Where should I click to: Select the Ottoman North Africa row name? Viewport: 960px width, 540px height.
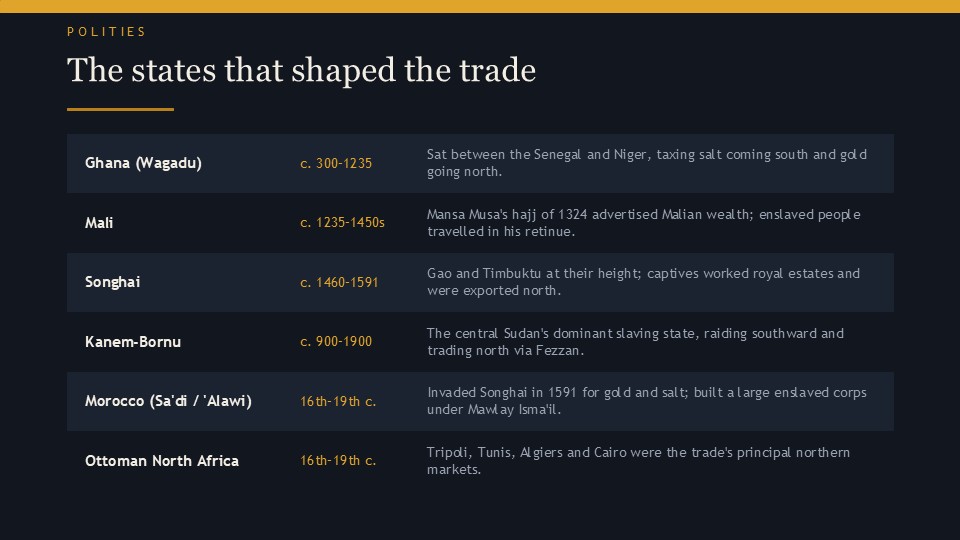tap(162, 461)
